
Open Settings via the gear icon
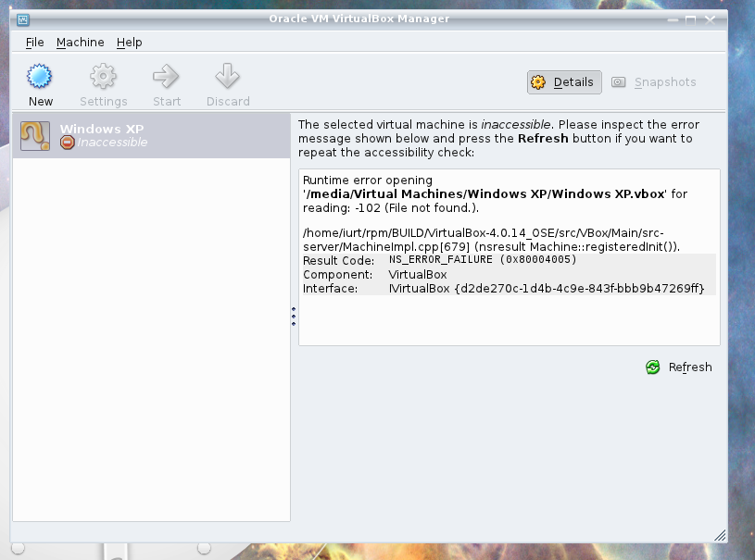[103, 76]
